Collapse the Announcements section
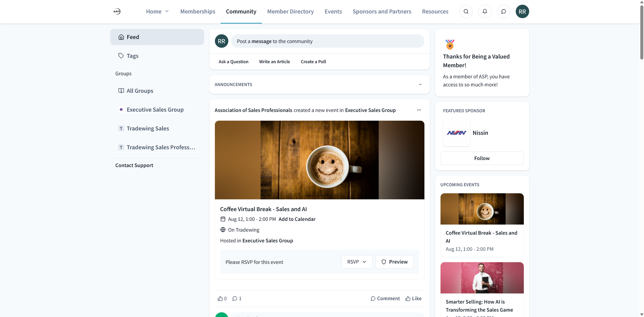Viewport: 644px width, 317px height. tap(420, 84)
